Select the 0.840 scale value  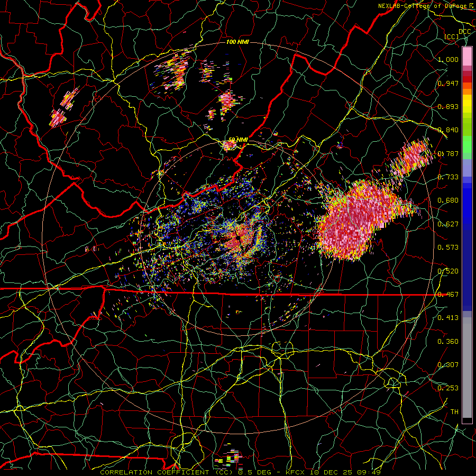448,130
